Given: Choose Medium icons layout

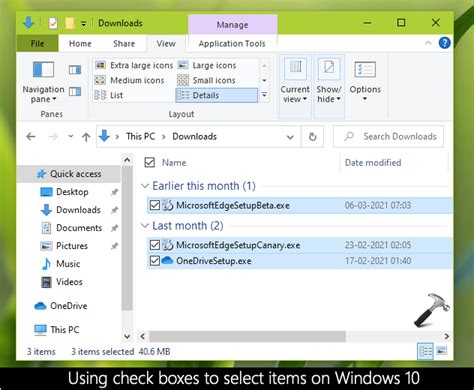Looking at the screenshot, I should 130,80.
